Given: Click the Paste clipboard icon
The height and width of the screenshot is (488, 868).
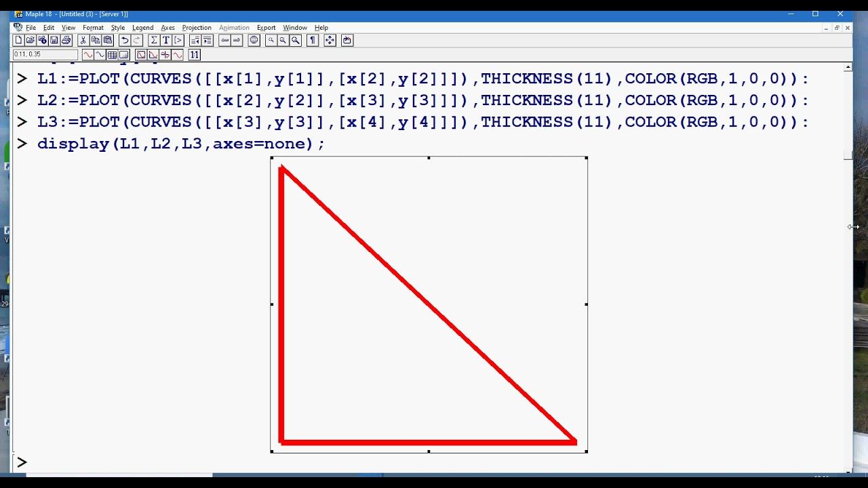Looking at the screenshot, I should pos(107,40).
